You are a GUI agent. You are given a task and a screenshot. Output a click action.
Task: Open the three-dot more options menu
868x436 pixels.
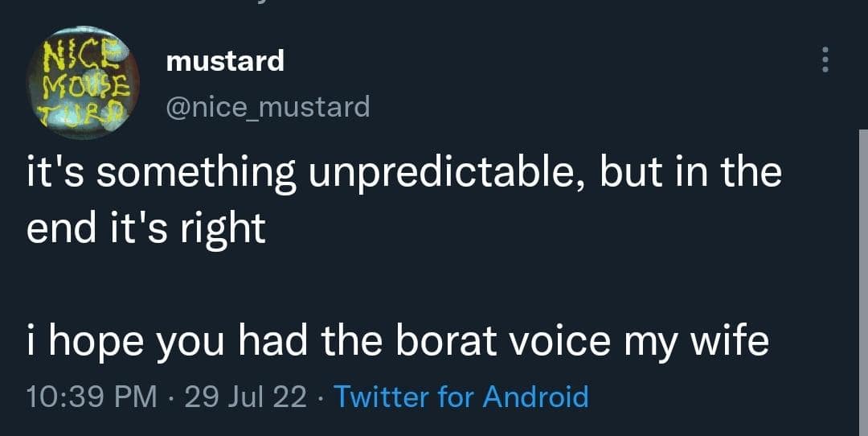coord(824,60)
